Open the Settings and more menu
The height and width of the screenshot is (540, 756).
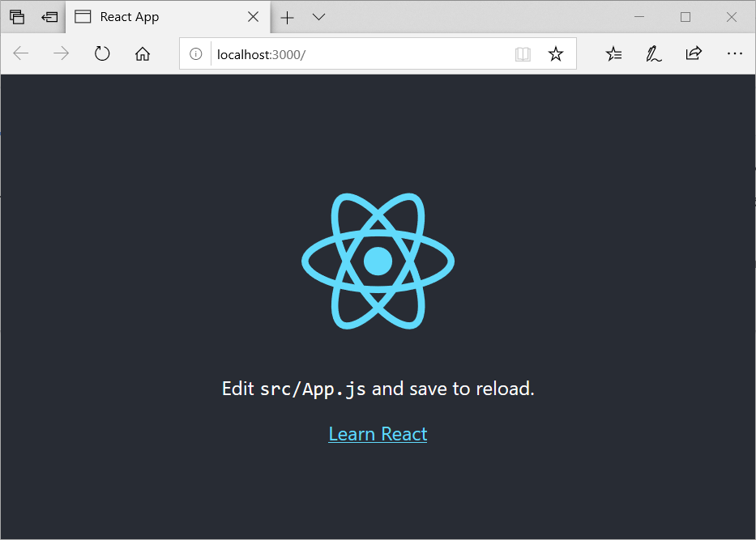tap(735, 53)
